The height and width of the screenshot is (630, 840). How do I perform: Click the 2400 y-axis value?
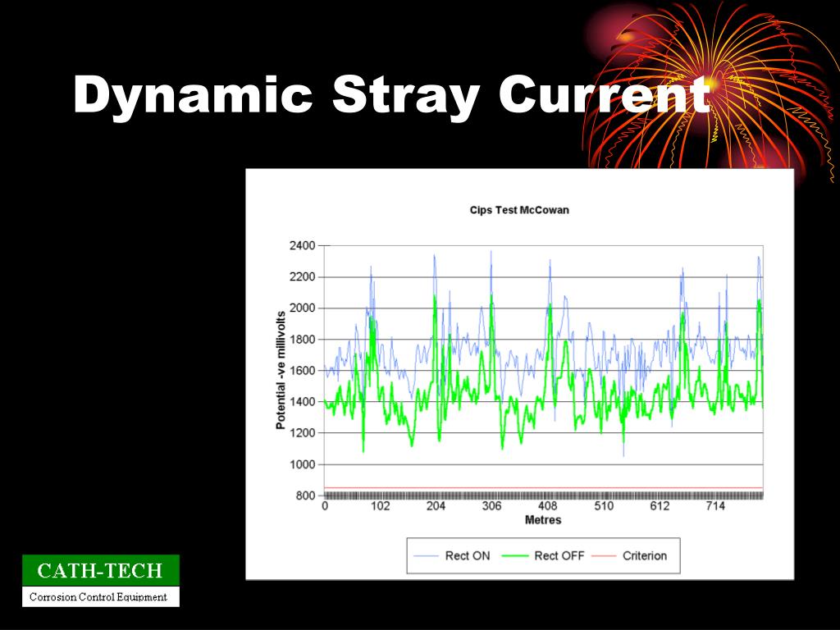(x=302, y=246)
